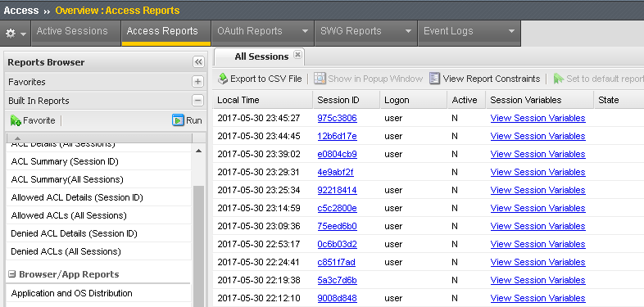This screenshot has height=307, width=644.
Task: Click the report list scrollbar thumb
Action: 199,246
